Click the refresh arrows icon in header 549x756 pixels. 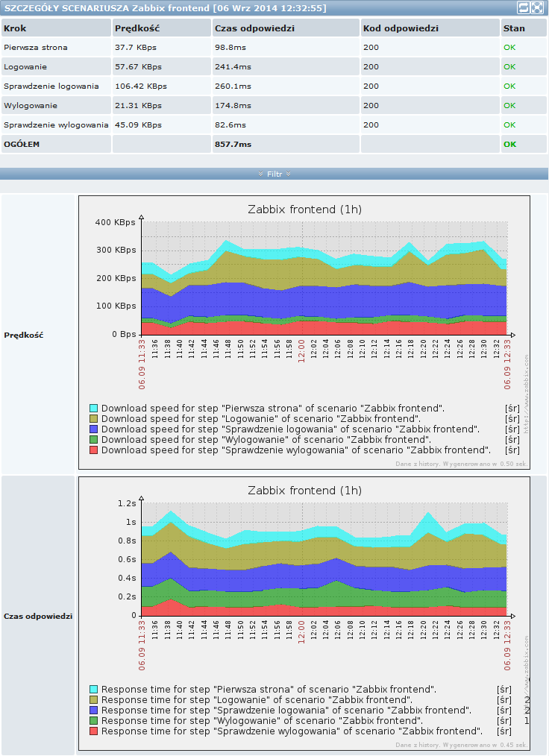[x=524, y=7]
